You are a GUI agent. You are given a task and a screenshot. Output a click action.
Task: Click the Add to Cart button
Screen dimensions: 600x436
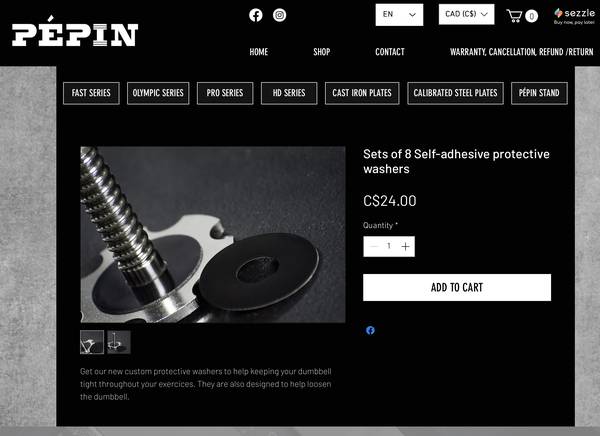[x=457, y=287]
